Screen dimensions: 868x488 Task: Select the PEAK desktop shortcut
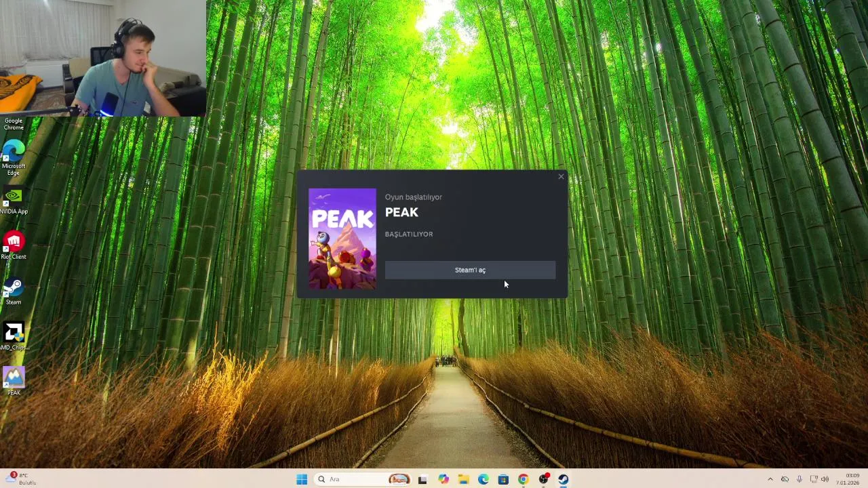tap(14, 382)
